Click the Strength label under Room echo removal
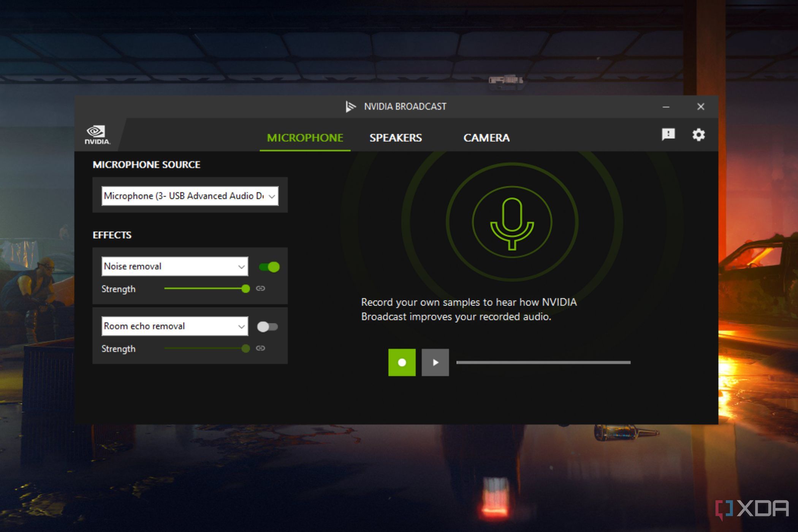This screenshot has width=798, height=532. 118,348
